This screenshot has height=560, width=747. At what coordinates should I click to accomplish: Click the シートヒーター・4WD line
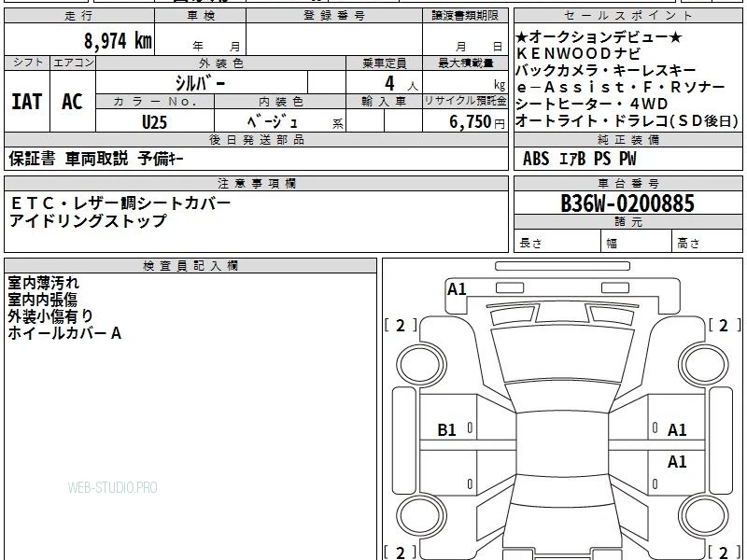point(592,104)
